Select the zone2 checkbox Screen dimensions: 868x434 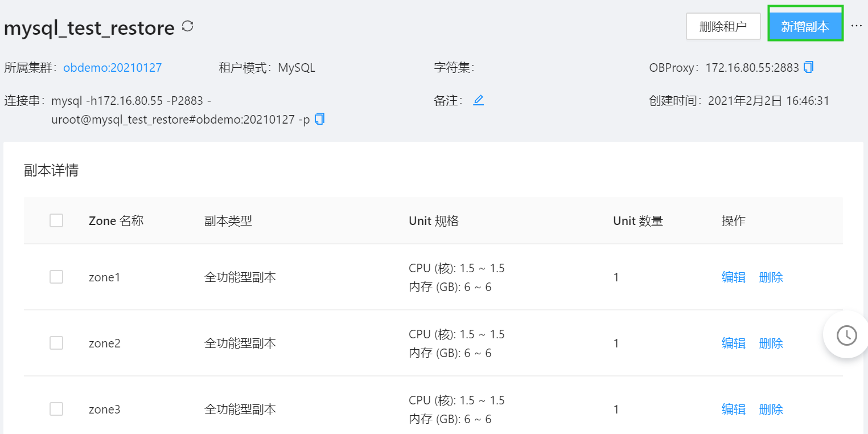[56, 343]
